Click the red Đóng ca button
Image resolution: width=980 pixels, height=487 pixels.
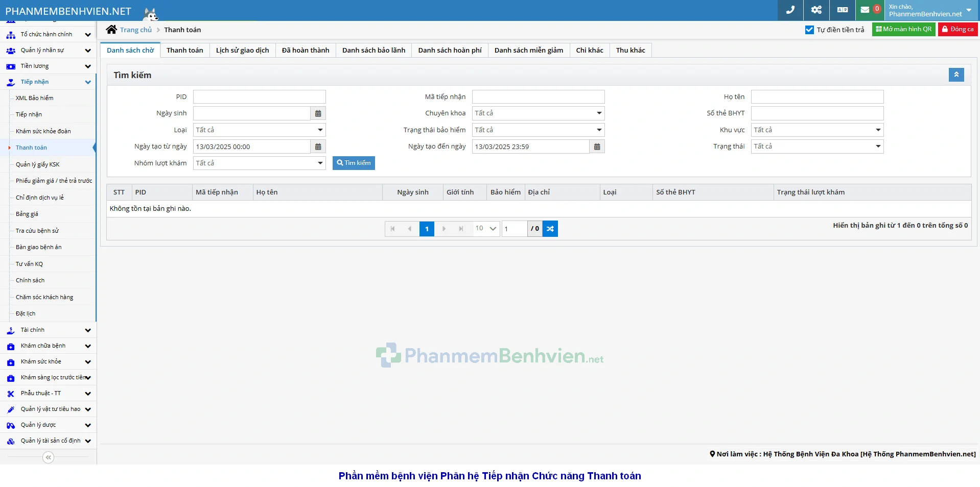958,30
